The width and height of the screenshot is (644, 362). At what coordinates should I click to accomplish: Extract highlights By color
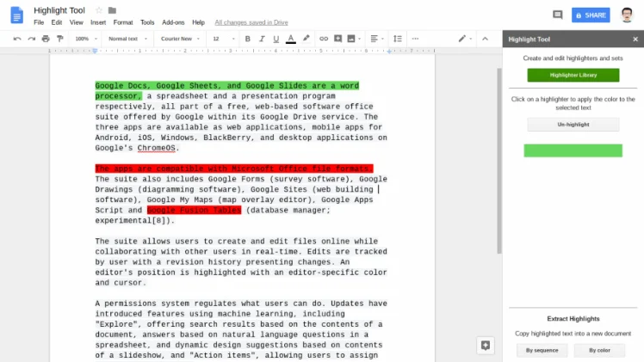(599, 351)
